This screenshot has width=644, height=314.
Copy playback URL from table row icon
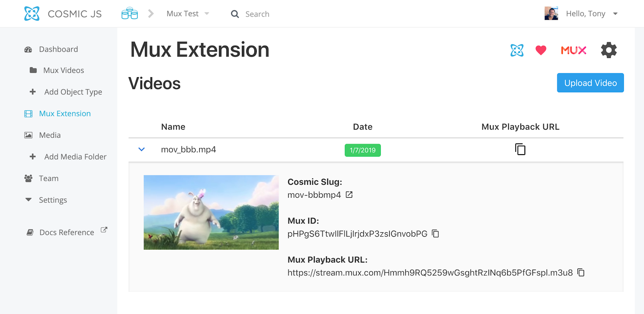[x=520, y=149]
